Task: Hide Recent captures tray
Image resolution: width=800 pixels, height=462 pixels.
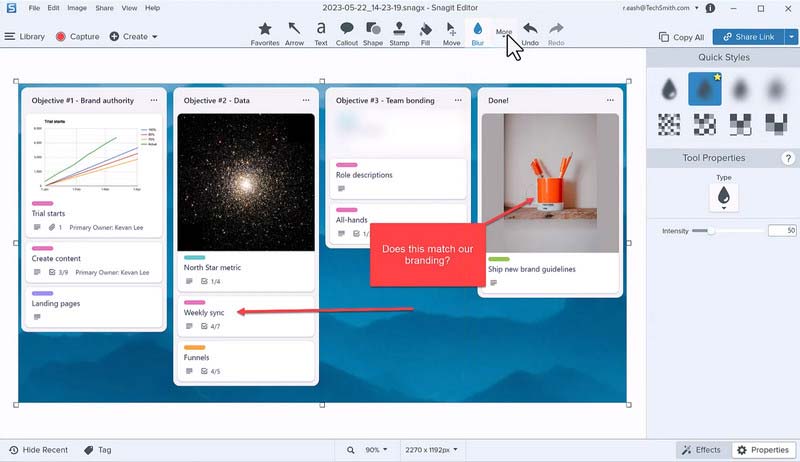Action: pyautogui.click(x=37, y=450)
